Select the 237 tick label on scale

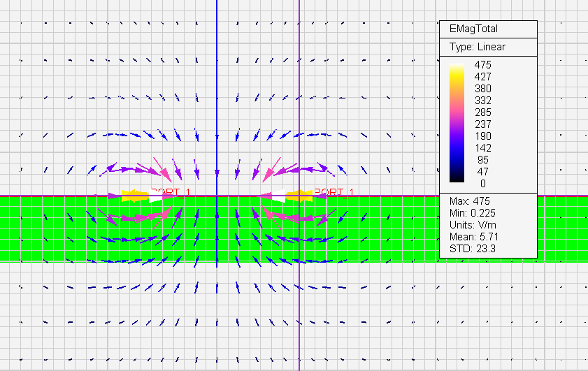pyautogui.click(x=482, y=124)
